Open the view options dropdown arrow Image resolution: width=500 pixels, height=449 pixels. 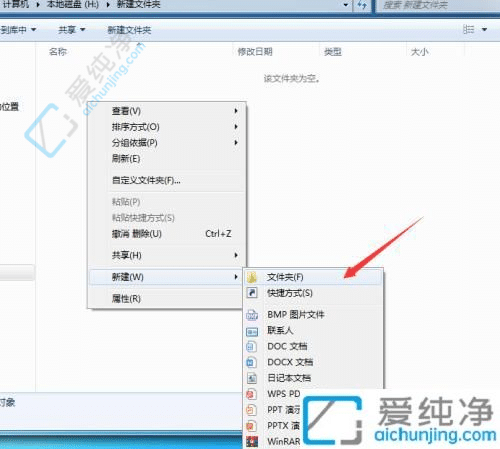(484, 30)
